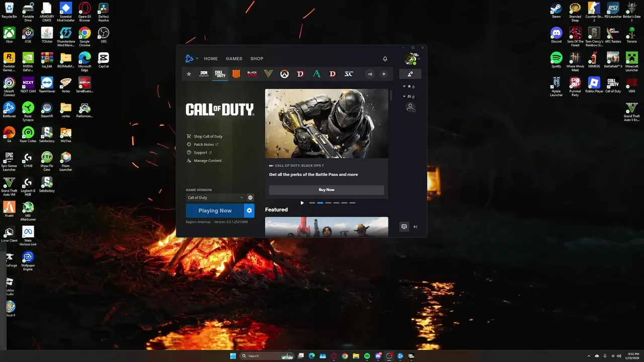The width and height of the screenshot is (644, 362).
Task: Select Diablo icon beside StarCraft
Action: (x=333, y=74)
